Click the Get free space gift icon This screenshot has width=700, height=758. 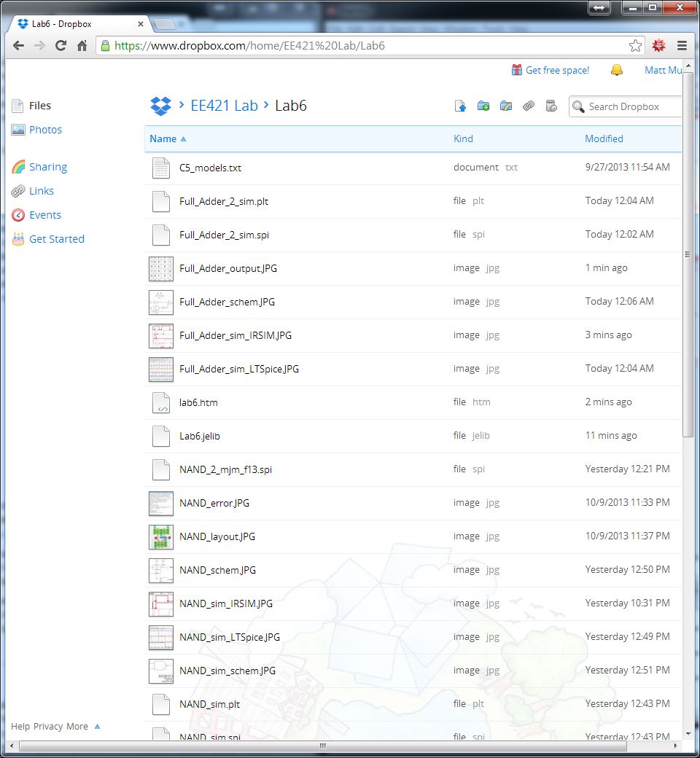pos(517,70)
